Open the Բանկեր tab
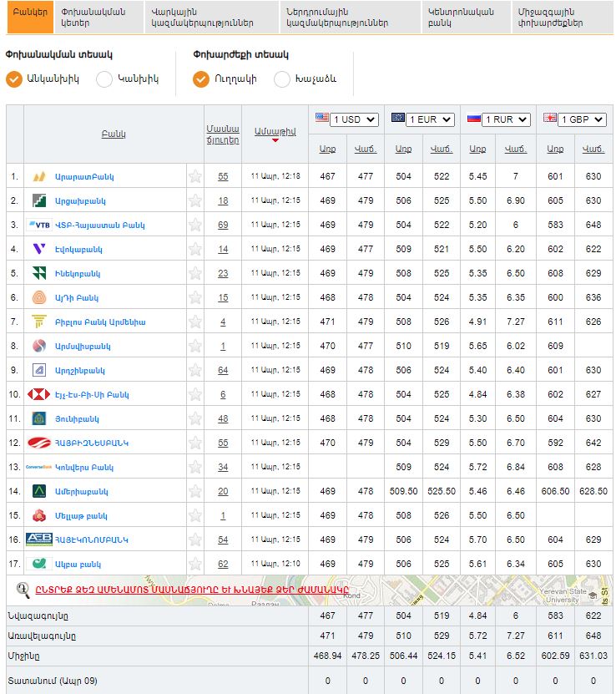The height and width of the screenshot is (694, 616). pyautogui.click(x=30, y=17)
